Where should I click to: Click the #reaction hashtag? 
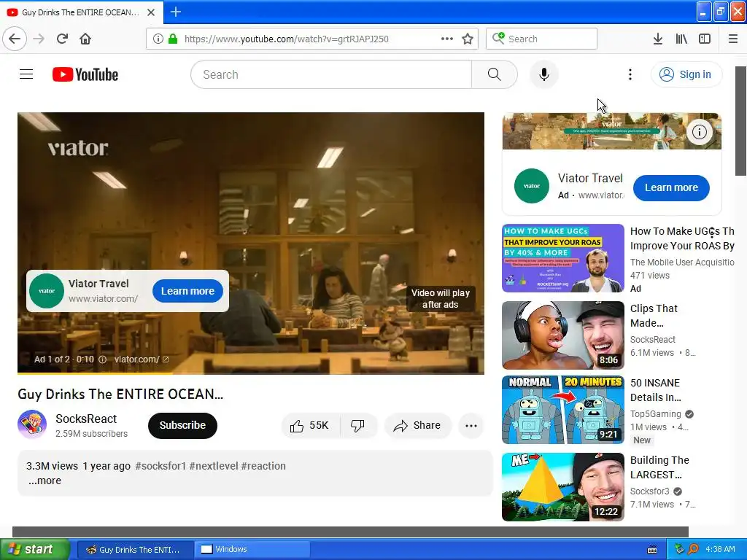tap(263, 466)
